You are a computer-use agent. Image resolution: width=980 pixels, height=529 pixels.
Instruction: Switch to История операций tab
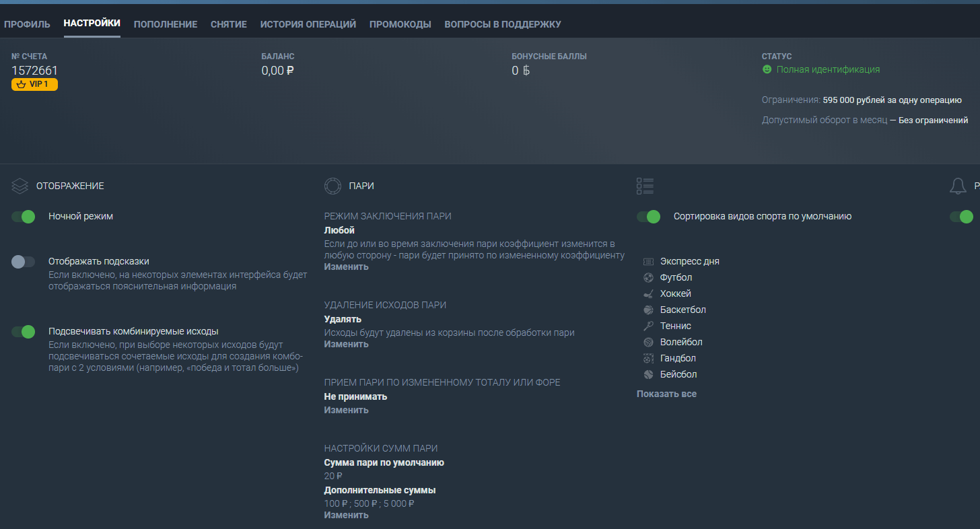[308, 24]
